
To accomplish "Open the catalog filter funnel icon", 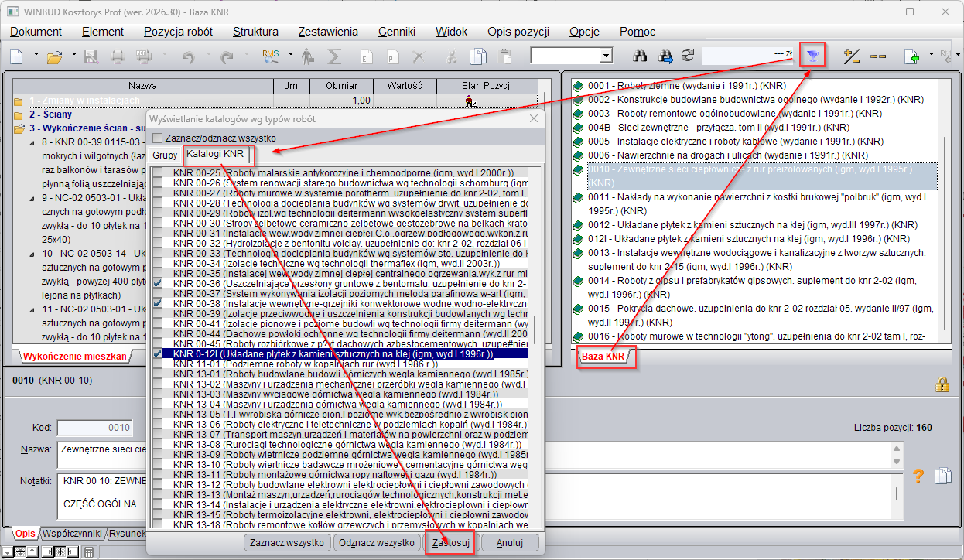I will tap(812, 55).
